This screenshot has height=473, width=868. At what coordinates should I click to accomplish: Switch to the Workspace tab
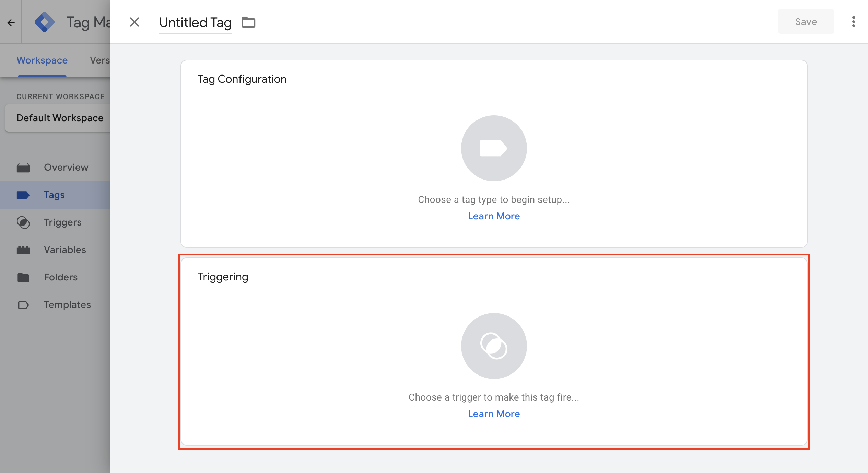pyautogui.click(x=42, y=60)
